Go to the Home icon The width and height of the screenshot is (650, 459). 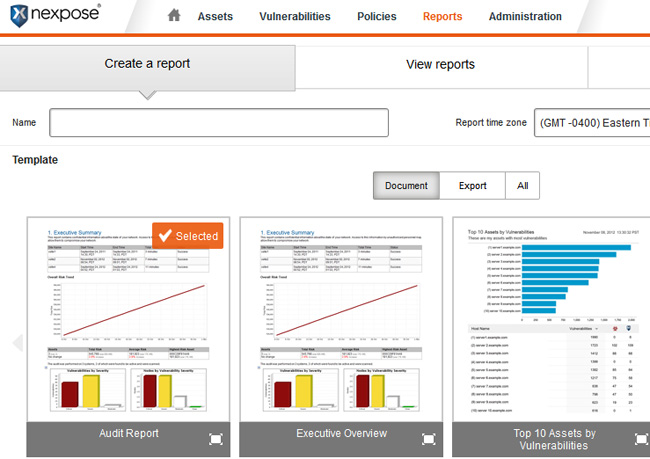[174, 16]
